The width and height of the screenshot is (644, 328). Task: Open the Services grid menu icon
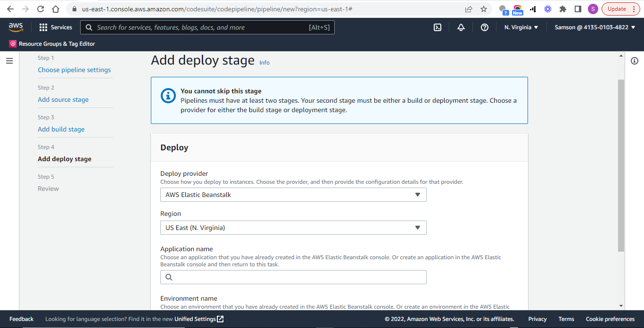[42, 27]
